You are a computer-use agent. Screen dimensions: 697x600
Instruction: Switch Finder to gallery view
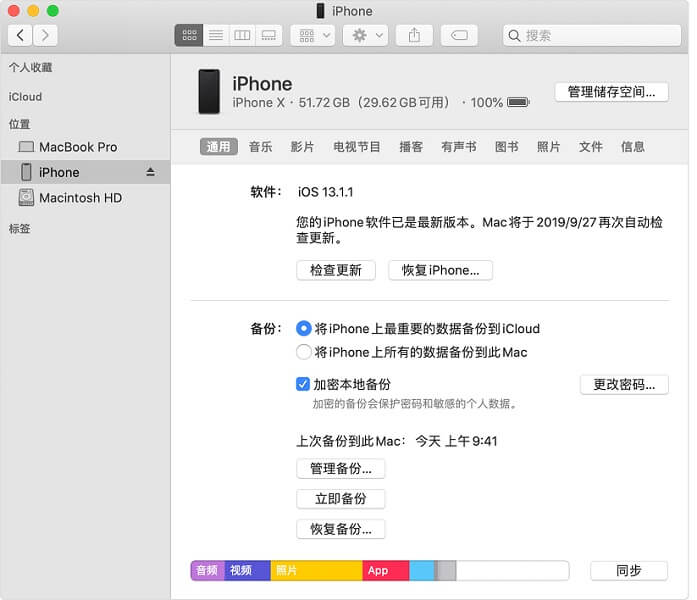point(268,35)
